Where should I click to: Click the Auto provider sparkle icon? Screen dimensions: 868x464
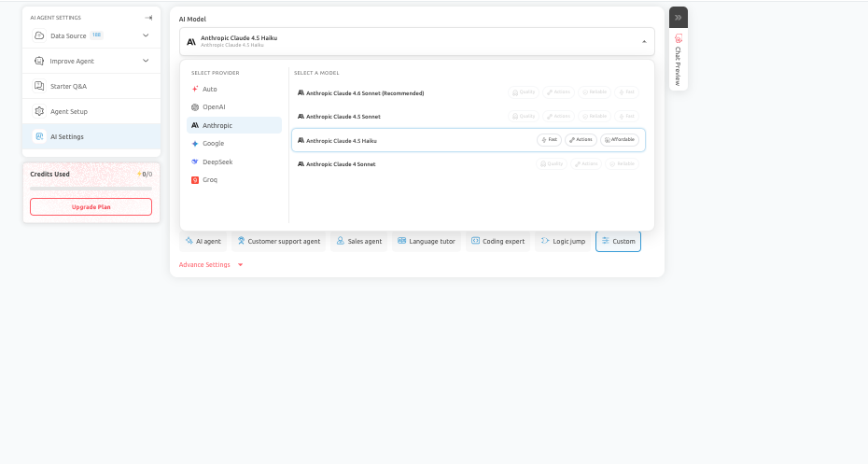tap(195, 89)
